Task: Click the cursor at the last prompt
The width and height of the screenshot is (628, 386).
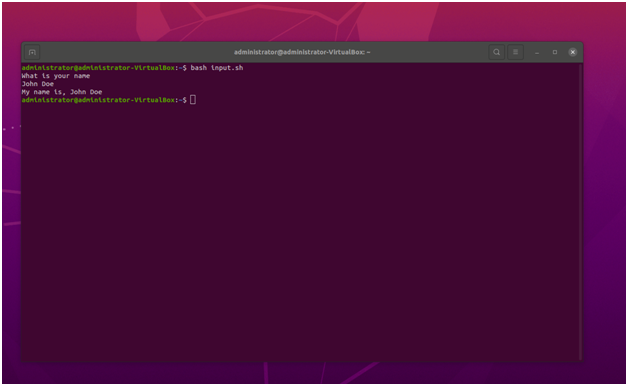Action: point(193,100)
